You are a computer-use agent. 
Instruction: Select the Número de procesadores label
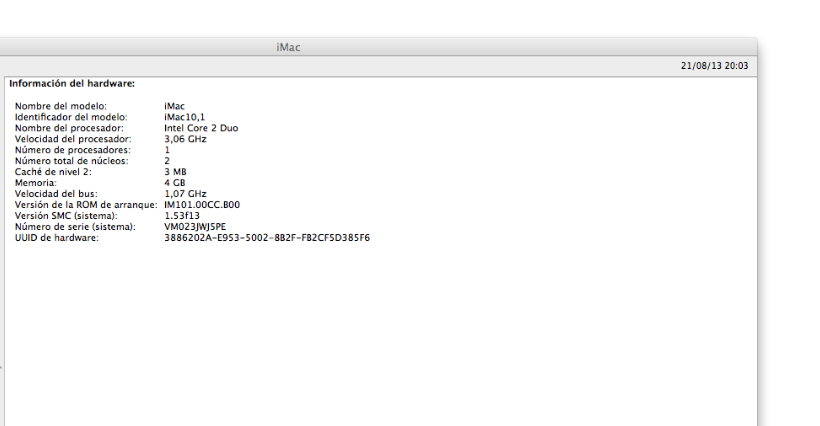73,150
